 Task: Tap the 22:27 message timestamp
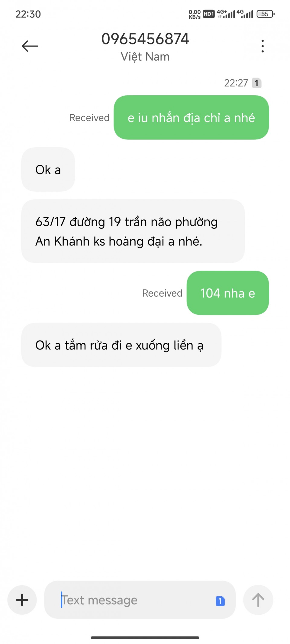tap(236, 83)
